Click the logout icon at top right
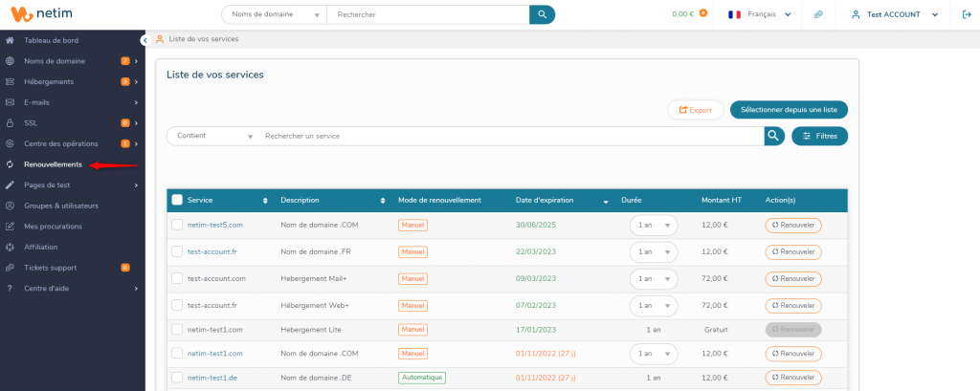980x391 pixels. pos(967,14)
